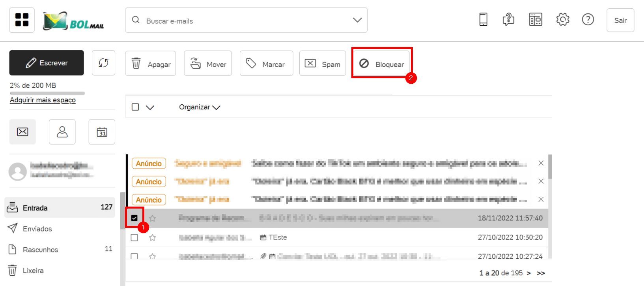644x286 pixels.
Task: Open the mobile app phone icon
Action: 483,19
